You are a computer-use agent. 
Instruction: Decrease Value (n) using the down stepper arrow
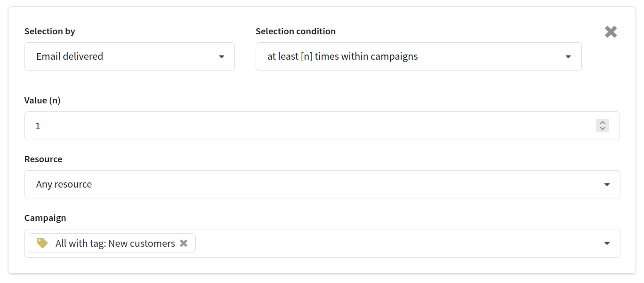[603, 129]
